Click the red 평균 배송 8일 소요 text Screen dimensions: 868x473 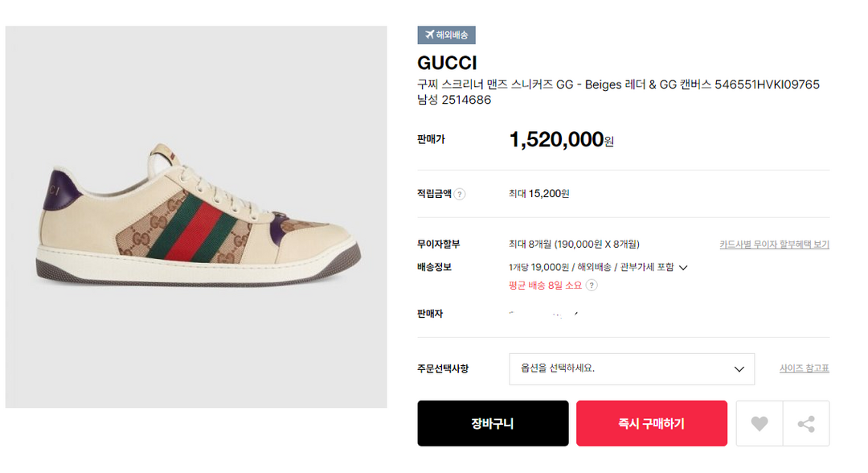(545, 285)
